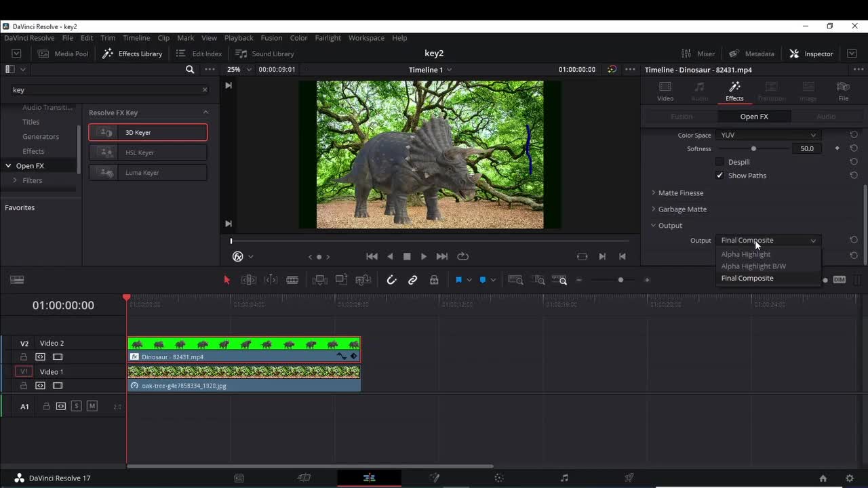Open the Media Pool panel
Screen dimensions: 868x488
click(x=63, y=54)
